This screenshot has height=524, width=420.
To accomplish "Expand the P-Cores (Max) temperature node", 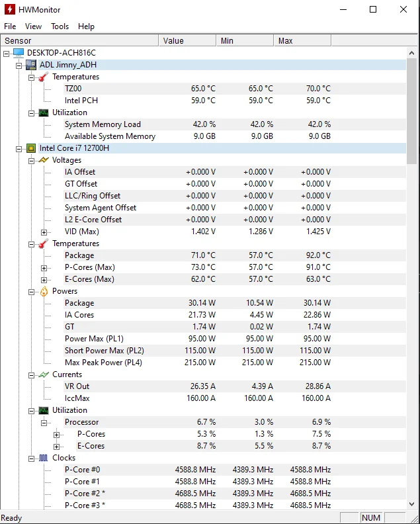I will (x=44, y=268).
